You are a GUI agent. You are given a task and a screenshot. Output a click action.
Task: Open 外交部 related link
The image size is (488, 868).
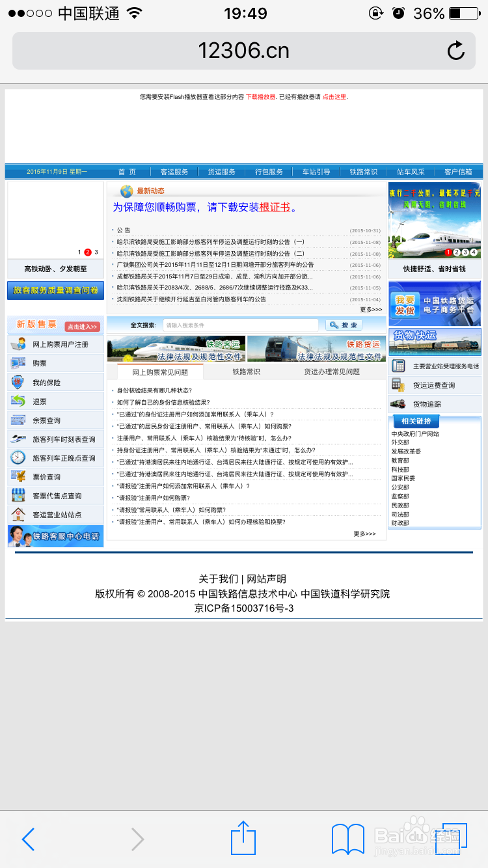(400, 442)
